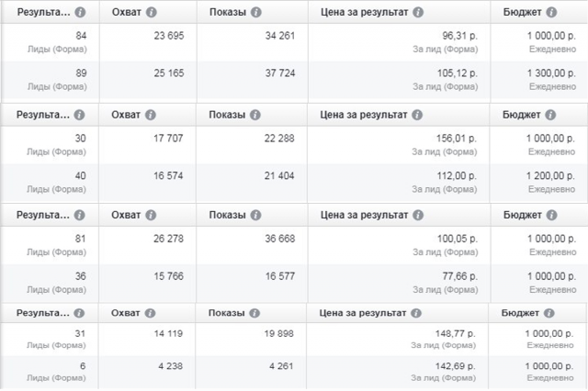This screenshot has height=391, width=588.
Task: Click budget value 1 200,00 р.
Action: pos(550,175)
